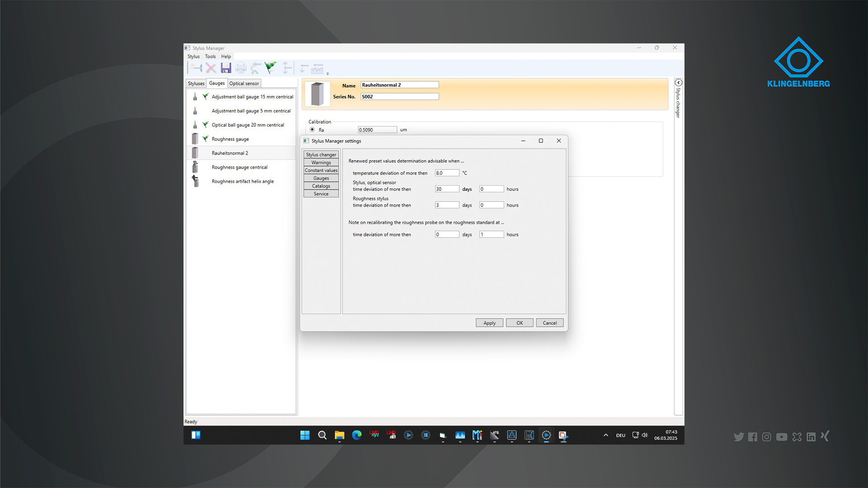The height and width of the screenshot is (488, 868).
Task: Click Stylus optical sensor days field showing 30
Action: pyautogui.click(x=447, y=189)
